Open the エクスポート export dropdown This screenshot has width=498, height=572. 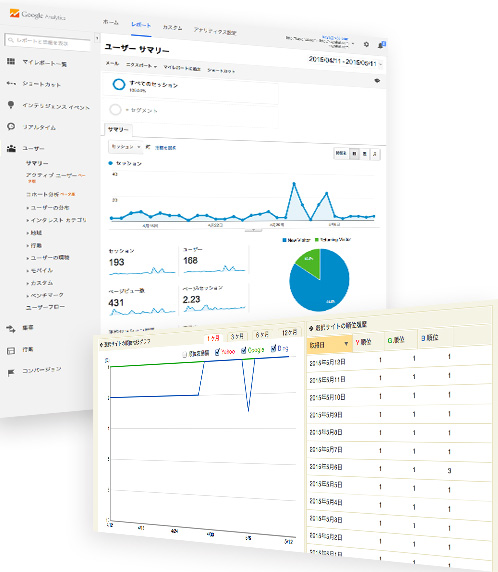[142, 65]
